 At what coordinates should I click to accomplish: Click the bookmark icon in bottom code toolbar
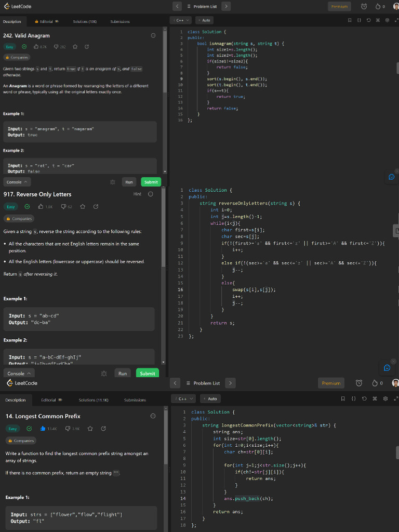coord(343,398)
